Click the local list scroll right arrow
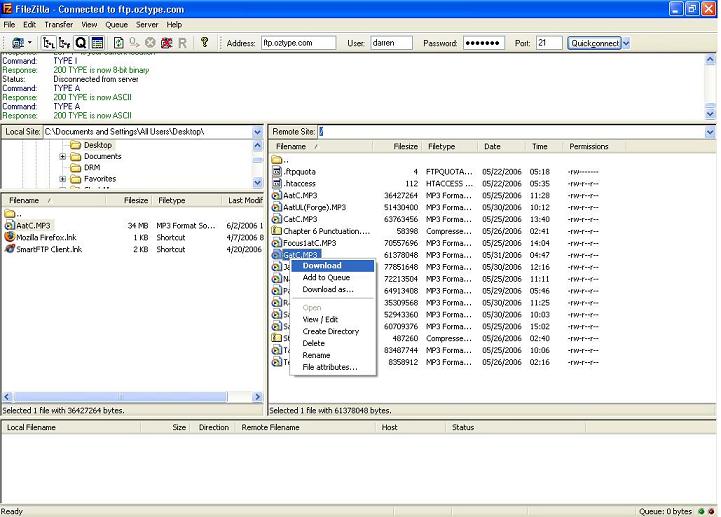Screen dimensions: 721x517 [258, 396]
